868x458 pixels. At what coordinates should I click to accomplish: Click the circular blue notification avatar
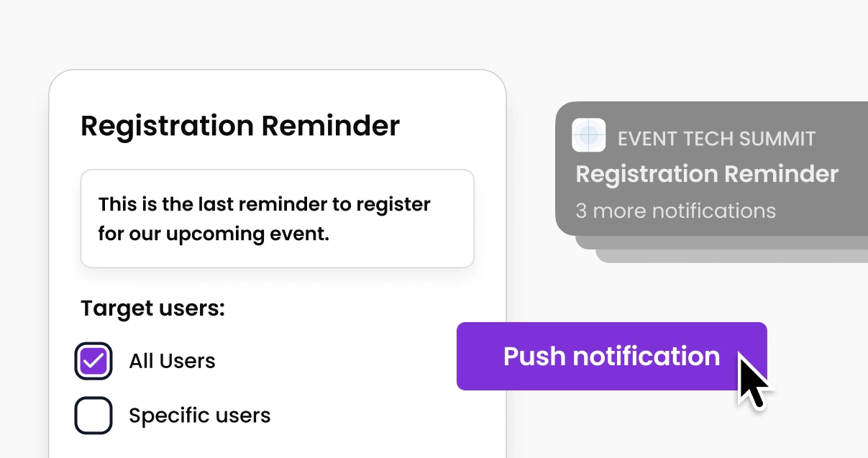(589, 135)
